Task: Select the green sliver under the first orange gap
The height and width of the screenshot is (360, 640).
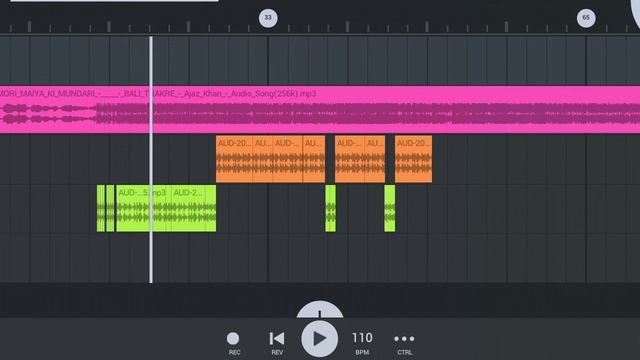Action: click(x=330, y=209)
